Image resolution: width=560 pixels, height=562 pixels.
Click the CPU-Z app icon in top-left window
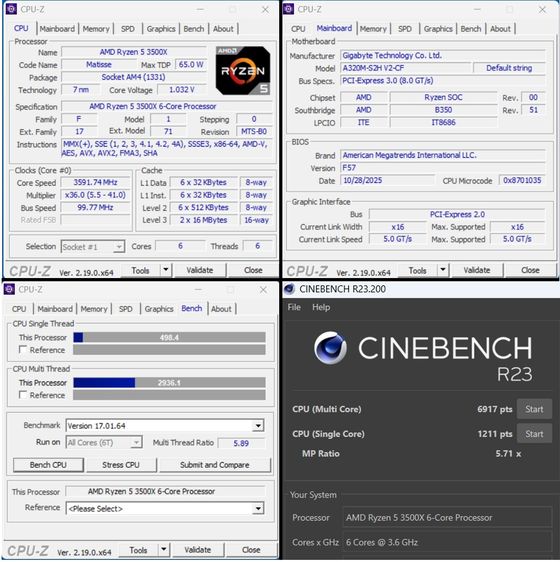pyautogui.click(x=11, y=9)
